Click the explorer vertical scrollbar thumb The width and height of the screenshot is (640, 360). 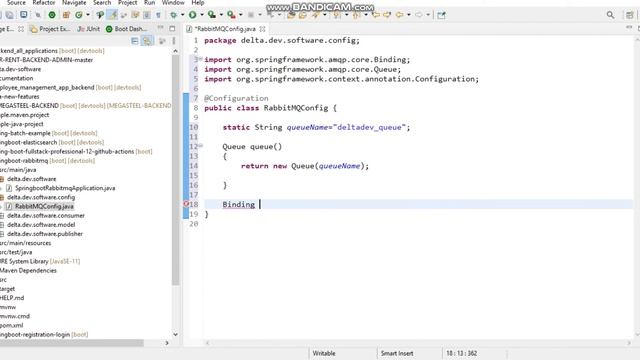point(176,169)
